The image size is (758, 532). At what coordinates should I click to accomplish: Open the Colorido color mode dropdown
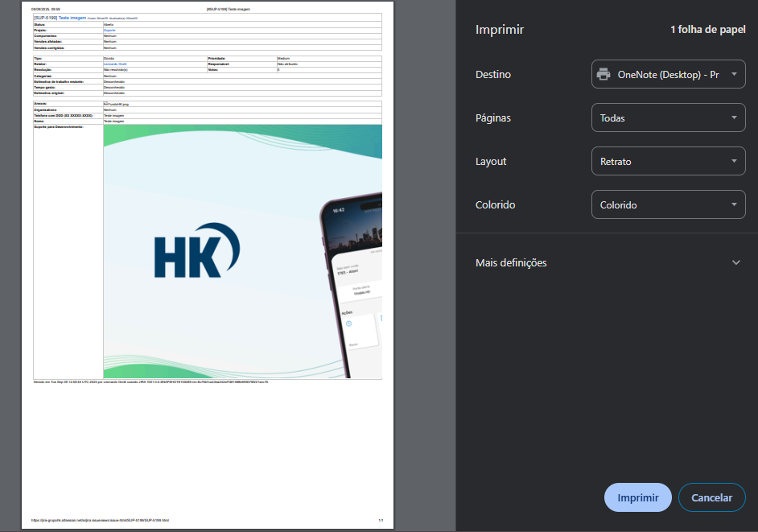coord(668,204)
